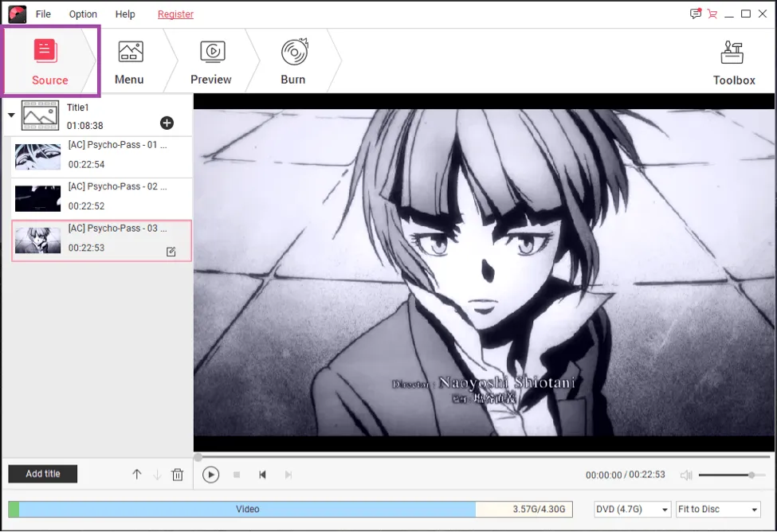The image size is (777, 532).
Task: Click the video preview frame
Action: click(484, 272)
